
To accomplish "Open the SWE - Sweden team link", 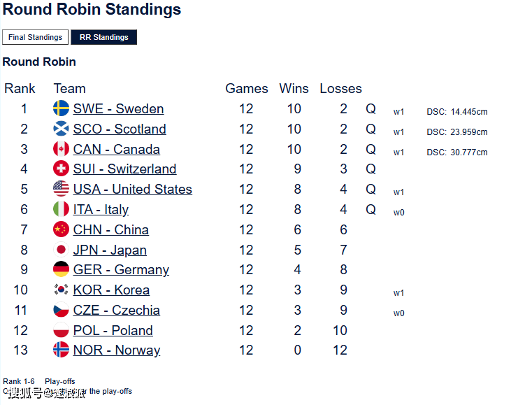I will click(x=118, y=108).
